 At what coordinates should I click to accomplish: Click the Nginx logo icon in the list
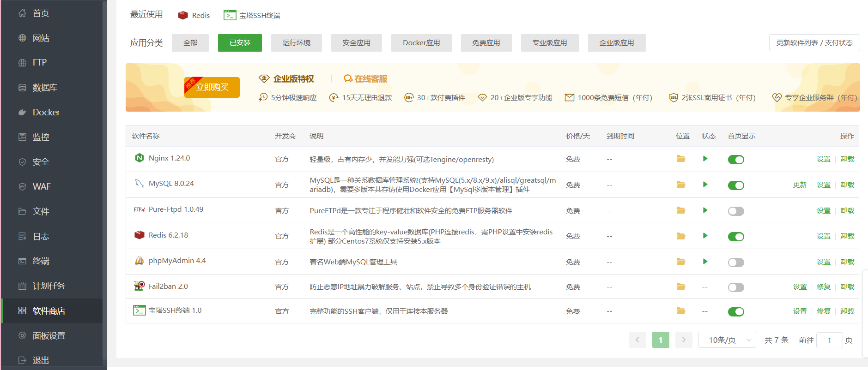(139, 158)
